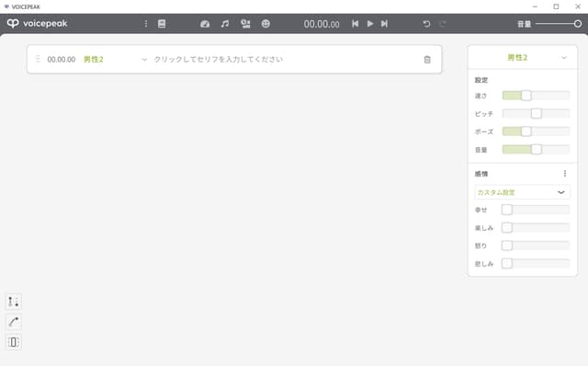Open the 感情 section three-dot menu
The width and height of the screenshot is (588, 366).
565,174
